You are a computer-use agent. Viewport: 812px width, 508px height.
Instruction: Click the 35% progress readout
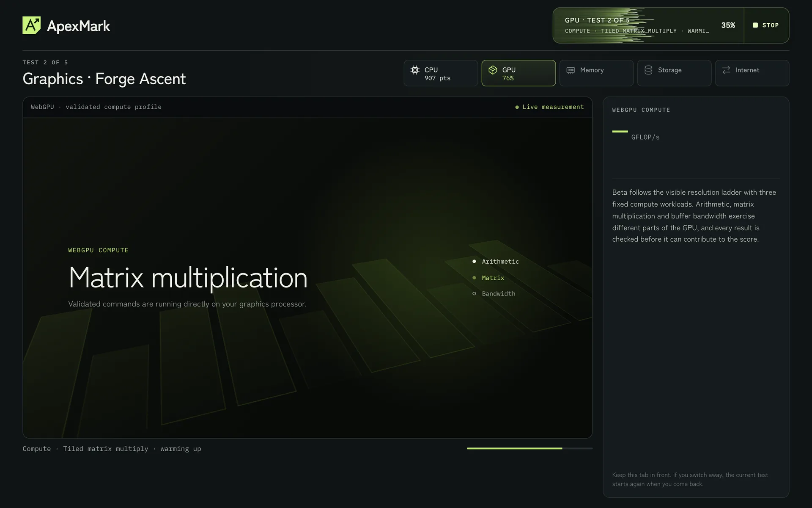point(728,25)
